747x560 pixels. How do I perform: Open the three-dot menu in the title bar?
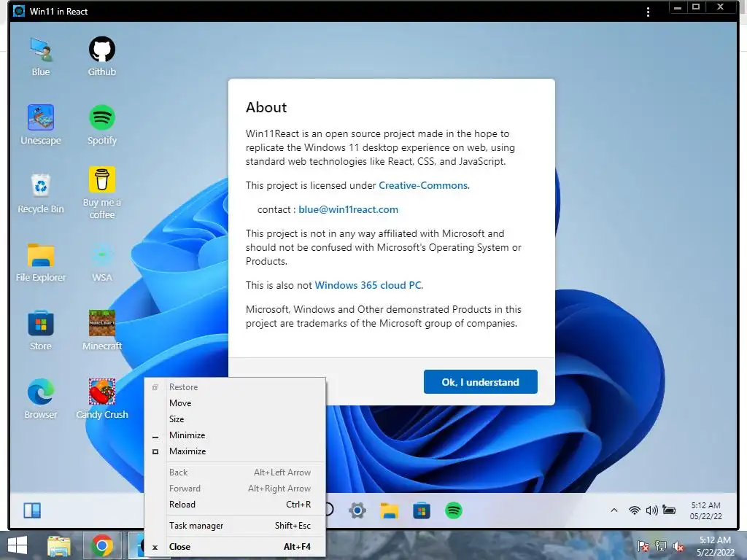[648, 12]
